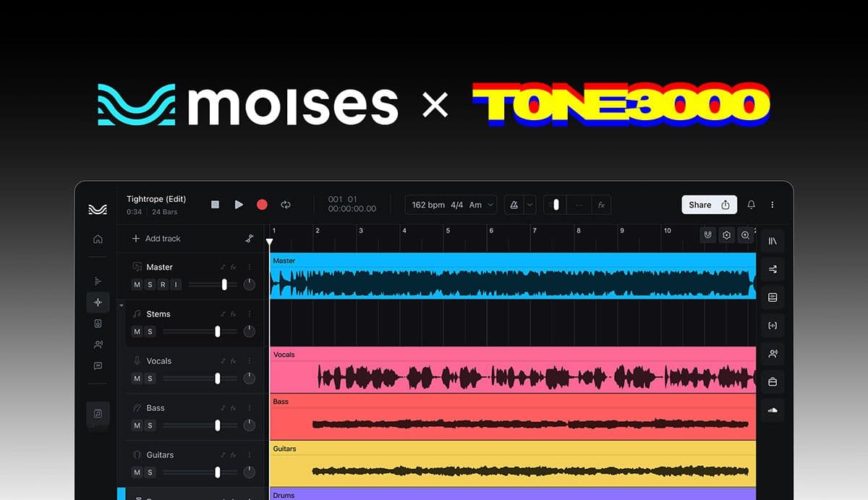The image size is (868, 500).
Task: Open the speaker icon in left sidebar
Action: pyautogui.click(x=98, y=323)
